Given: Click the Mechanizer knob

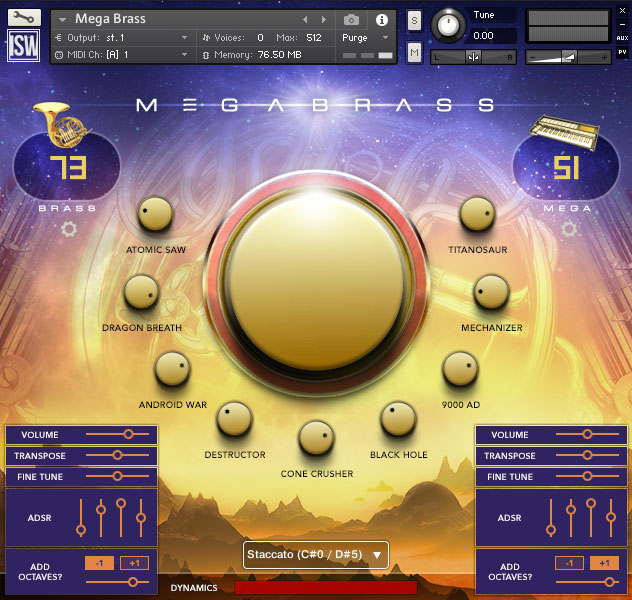Looking at the screenshot, I should (491, 292).
